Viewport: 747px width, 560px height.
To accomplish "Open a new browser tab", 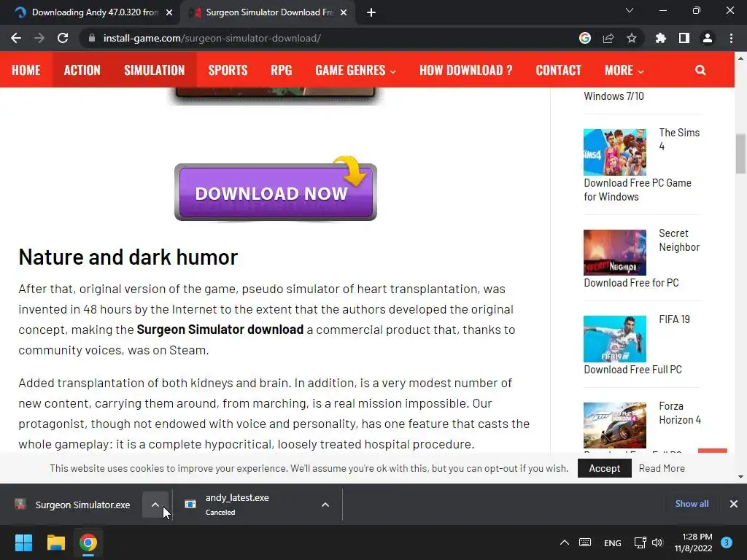I will (x=371, y=13).
